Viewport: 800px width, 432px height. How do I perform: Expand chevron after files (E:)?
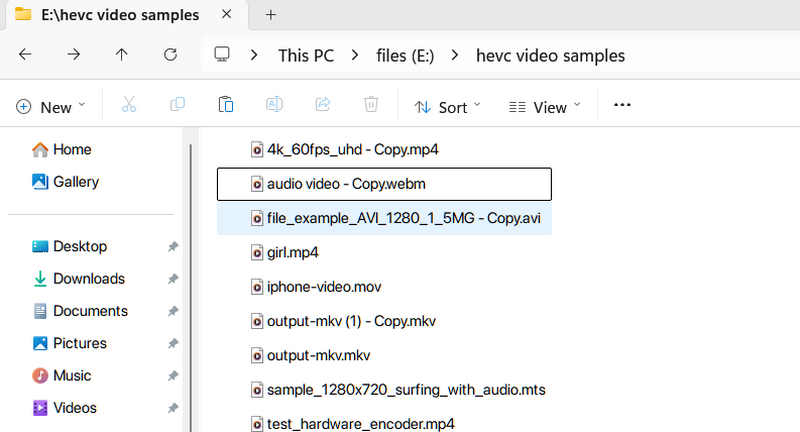click(455, 55)
